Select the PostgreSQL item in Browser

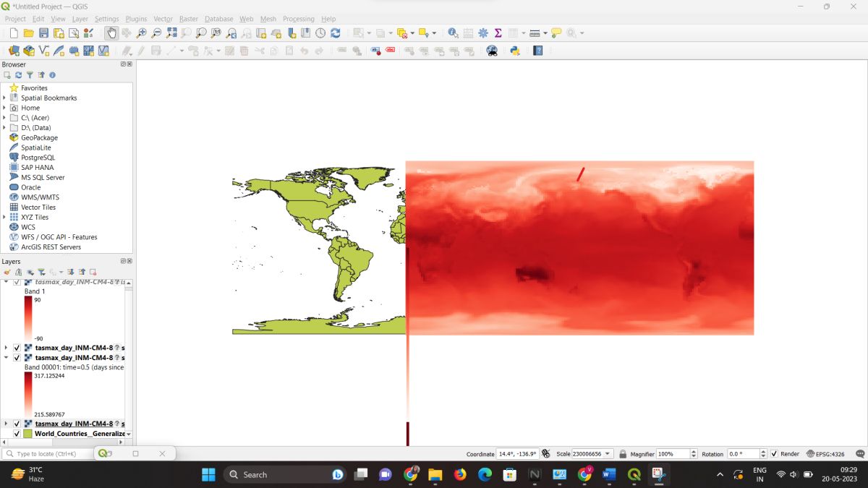click(x=38, y=158)
